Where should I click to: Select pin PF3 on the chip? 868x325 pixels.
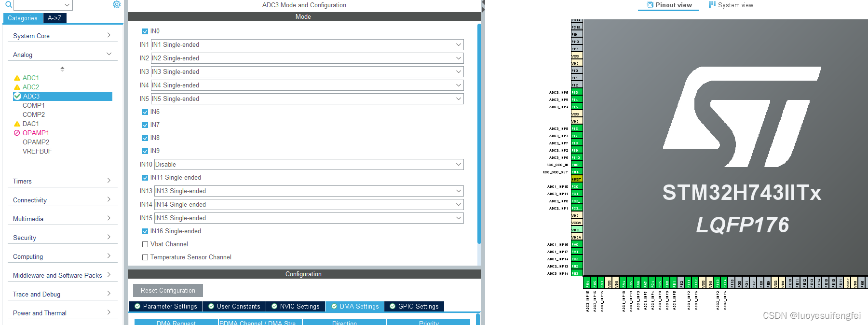[577, 92]
